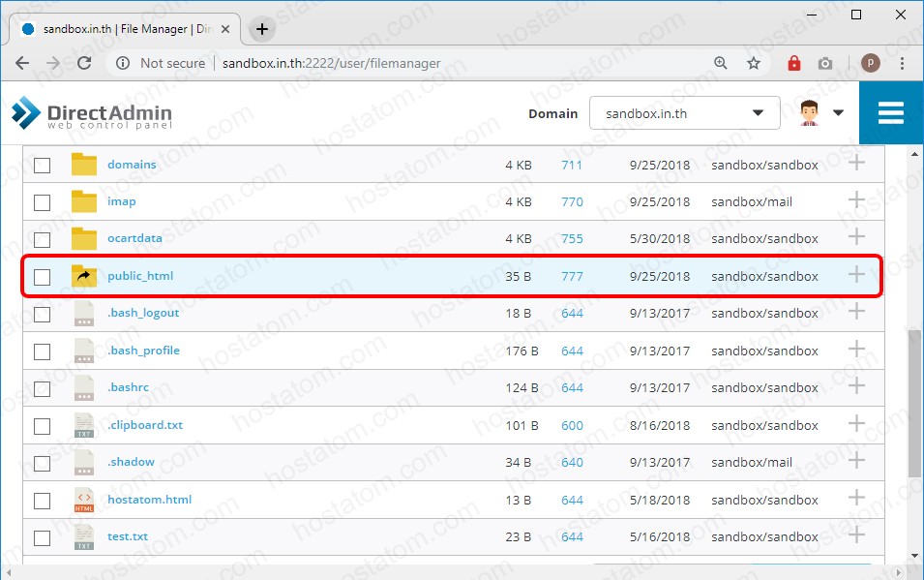Screen dimensions: 924x580
Task: Click the .shadow file icon
Action: (83, 463)
